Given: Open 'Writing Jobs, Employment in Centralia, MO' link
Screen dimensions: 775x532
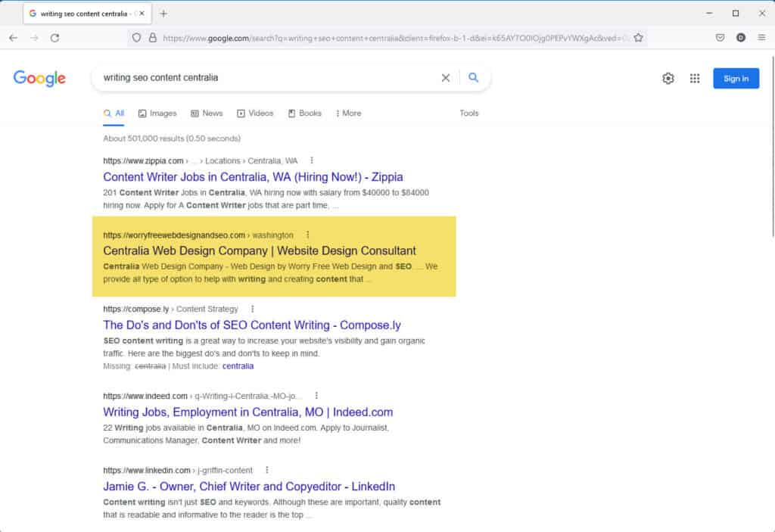Looking at the screenshot, I should click(248, 412).
